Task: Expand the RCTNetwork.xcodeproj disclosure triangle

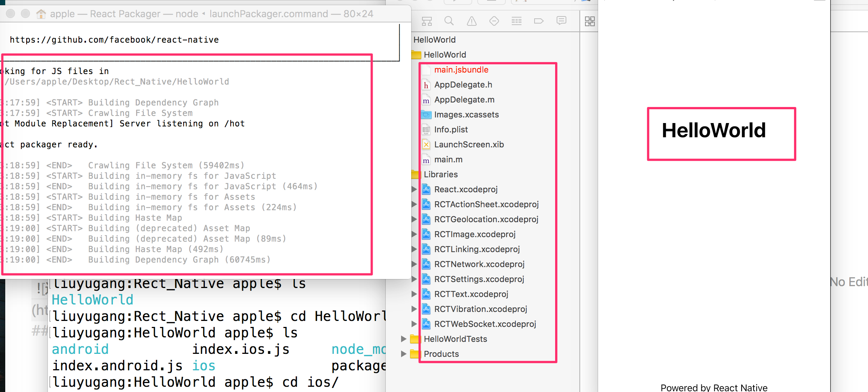Action: coord(414,264)
